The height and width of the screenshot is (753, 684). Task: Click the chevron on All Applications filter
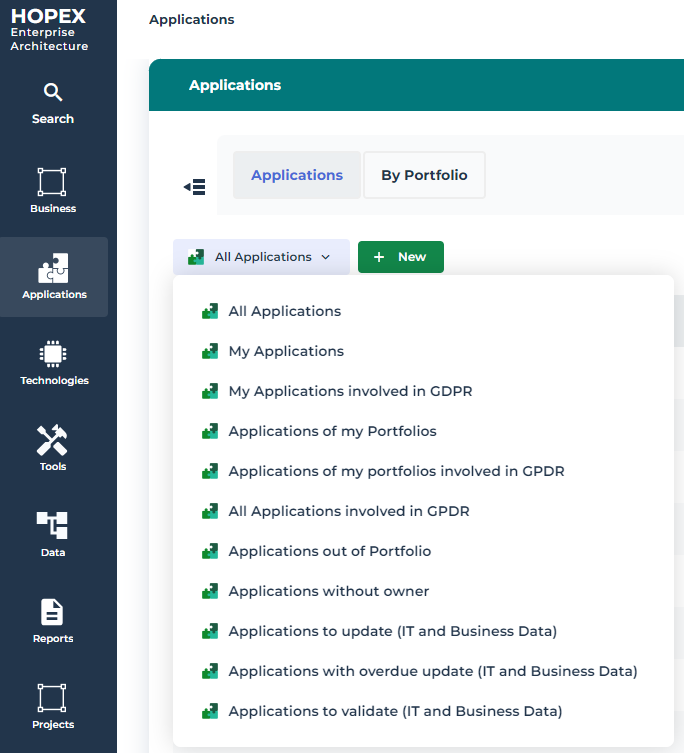326,258
